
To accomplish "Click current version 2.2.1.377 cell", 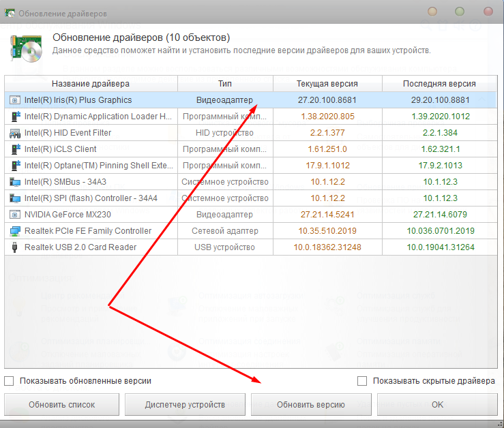I will coord(327,133).
